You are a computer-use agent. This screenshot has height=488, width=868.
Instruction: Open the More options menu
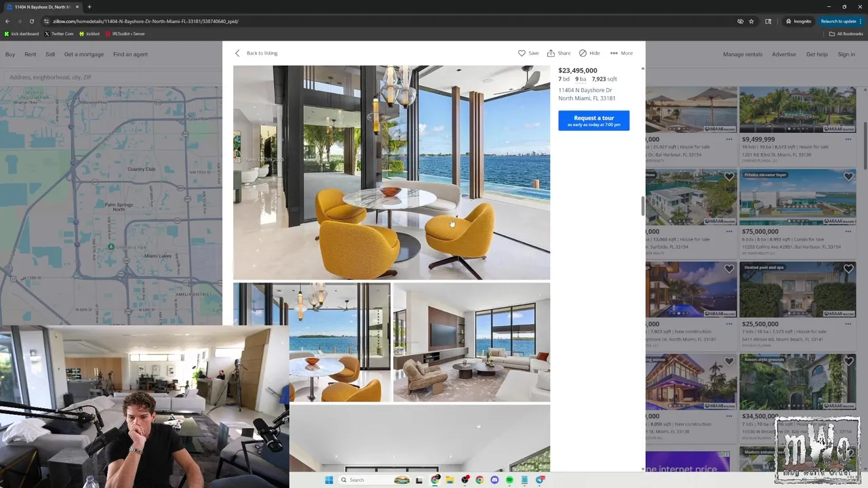coord(621,53)
